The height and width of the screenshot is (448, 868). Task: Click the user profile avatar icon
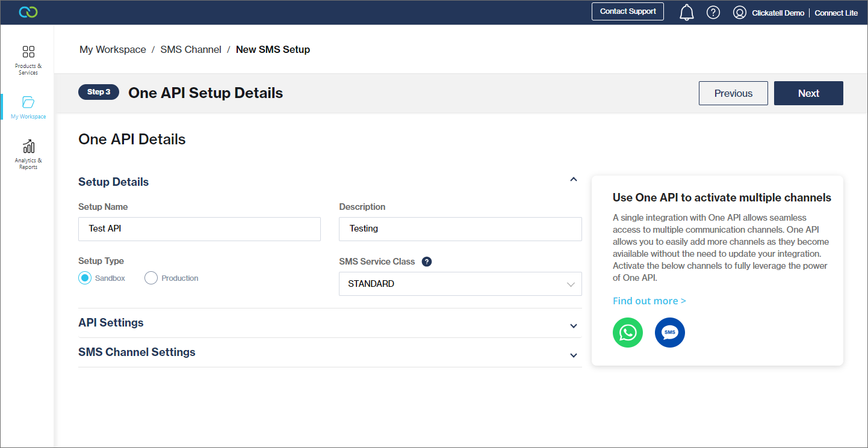pos(740,13)
